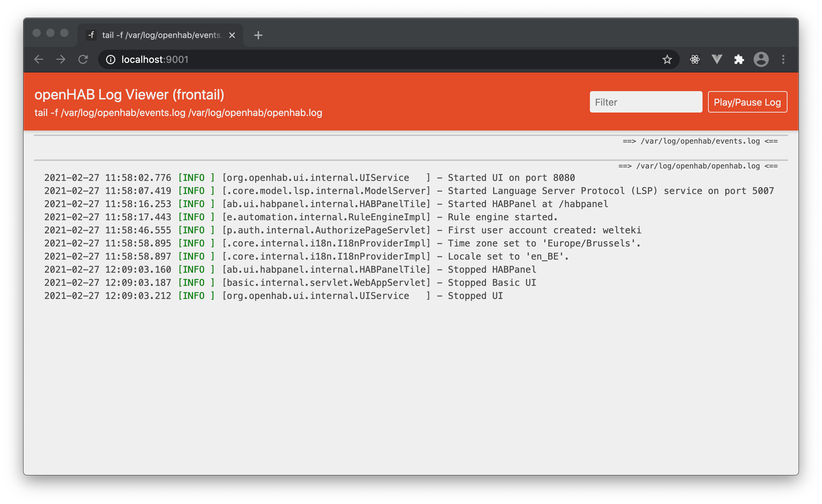
Task: Click the Vue devtools extension icon
Action: point(717,59)
